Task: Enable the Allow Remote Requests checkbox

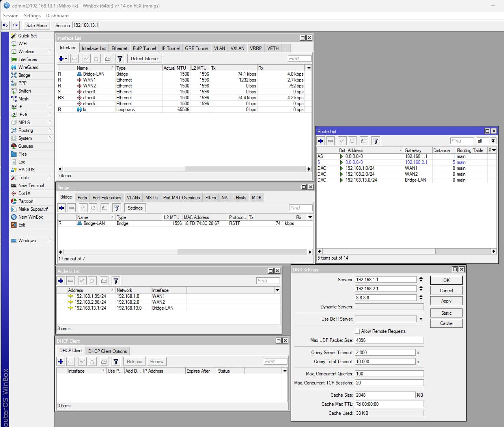Action: 357,331
